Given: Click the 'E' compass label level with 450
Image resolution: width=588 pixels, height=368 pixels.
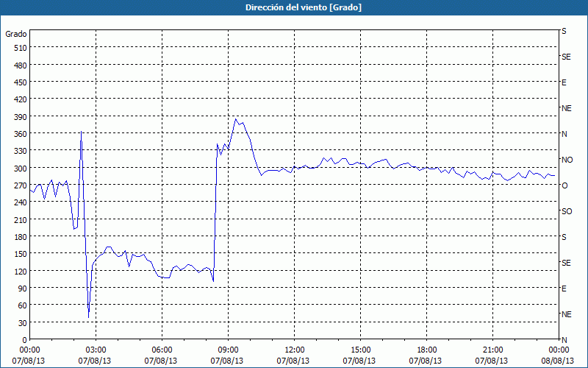Looking at the screenshot, I should [564, 82].
